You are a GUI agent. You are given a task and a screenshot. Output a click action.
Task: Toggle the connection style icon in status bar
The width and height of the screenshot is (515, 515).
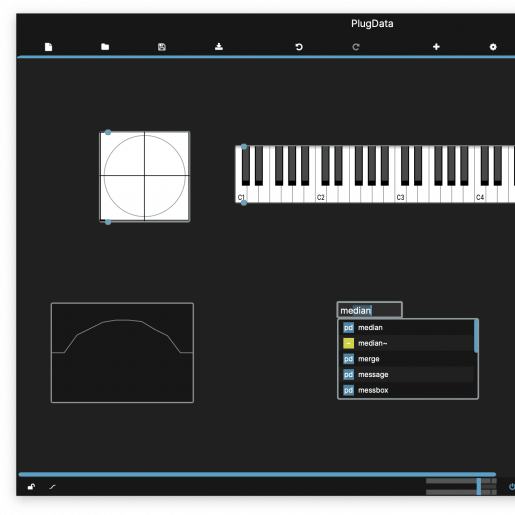pyautogui.click(x=52, y=487)
